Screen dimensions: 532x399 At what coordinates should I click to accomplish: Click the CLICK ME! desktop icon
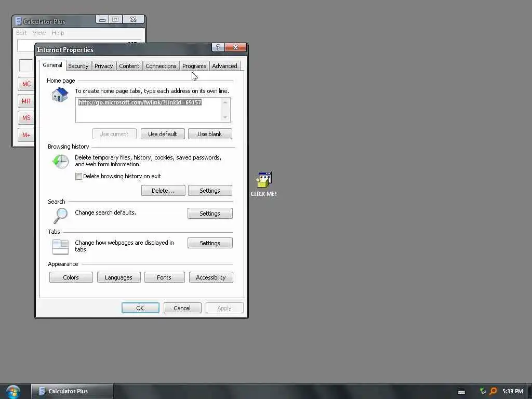pos(263,184)
